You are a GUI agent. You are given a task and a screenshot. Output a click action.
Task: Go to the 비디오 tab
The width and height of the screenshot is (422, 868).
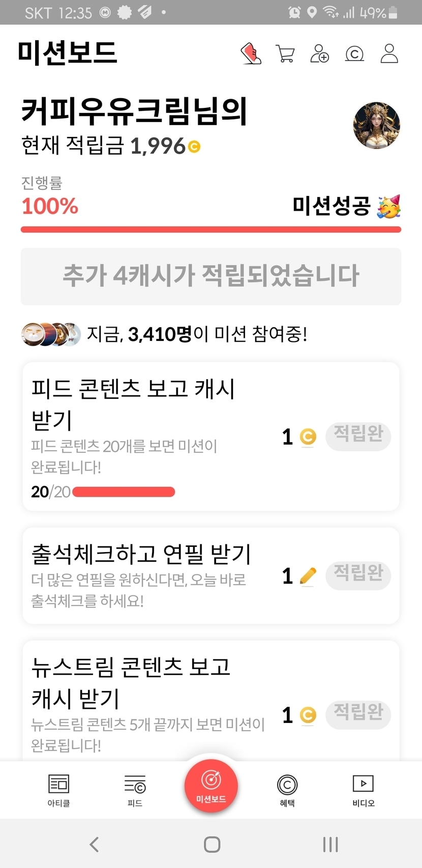(364, 791)
